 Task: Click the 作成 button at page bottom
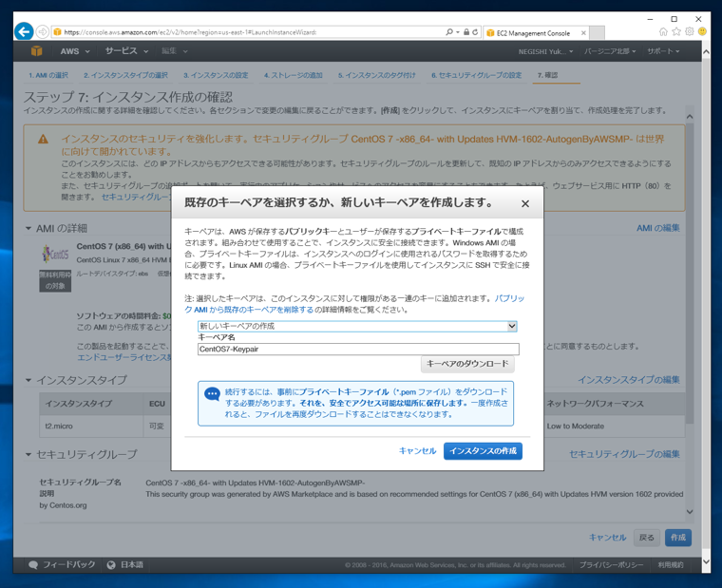(x=677, y=538)
